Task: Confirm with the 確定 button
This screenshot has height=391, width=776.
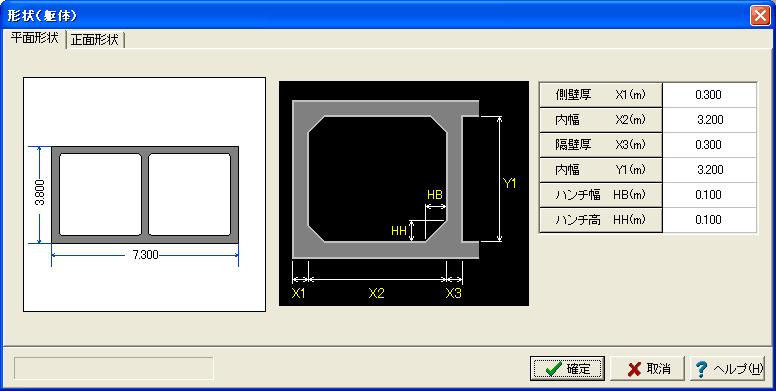Action: click(567, 369)
